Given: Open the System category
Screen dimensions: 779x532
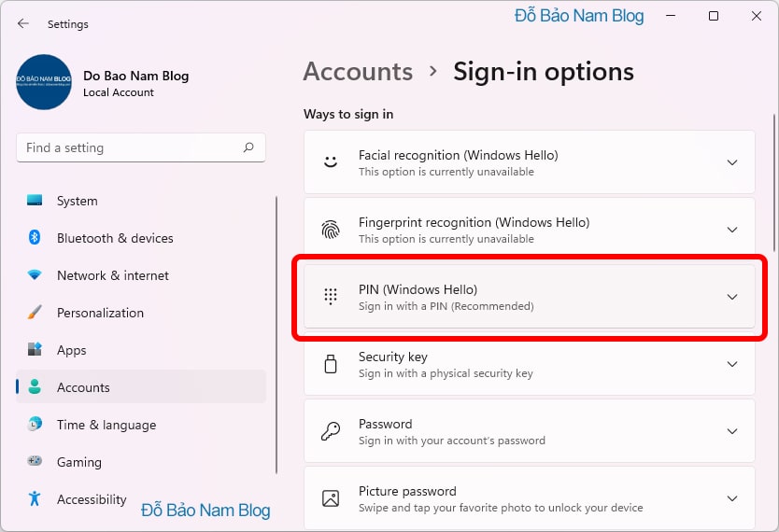Looking at the screenshot, I should tap(77, 201).
